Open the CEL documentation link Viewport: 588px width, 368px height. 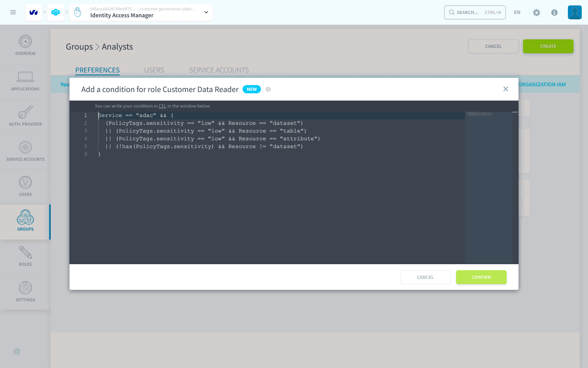coord(163,106)
